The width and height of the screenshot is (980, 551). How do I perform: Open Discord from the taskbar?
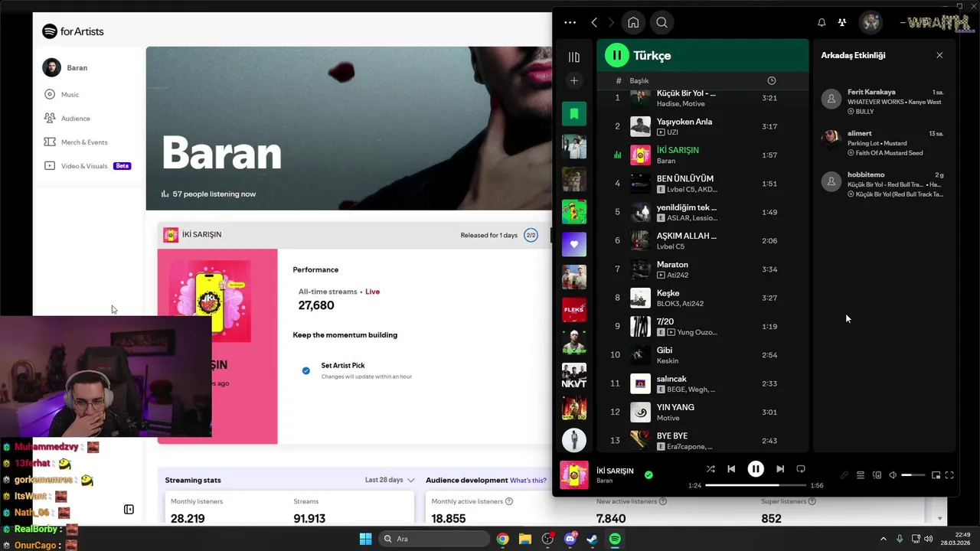coord(570,539)
